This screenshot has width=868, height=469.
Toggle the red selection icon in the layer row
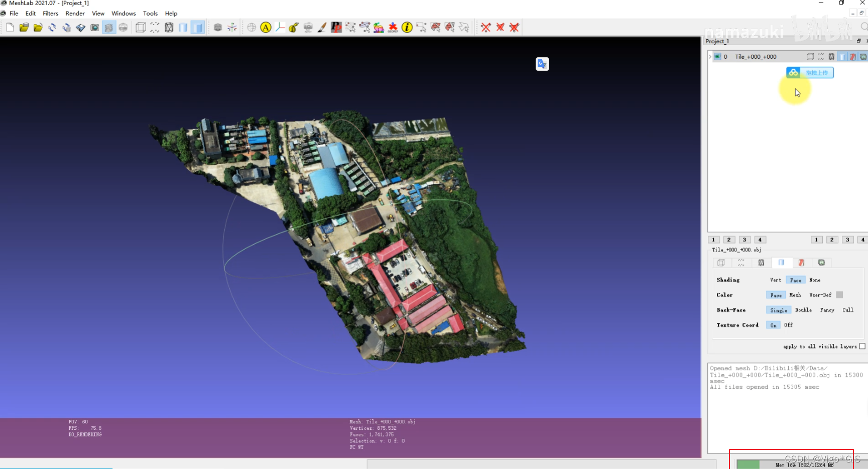tap(852, 57)
